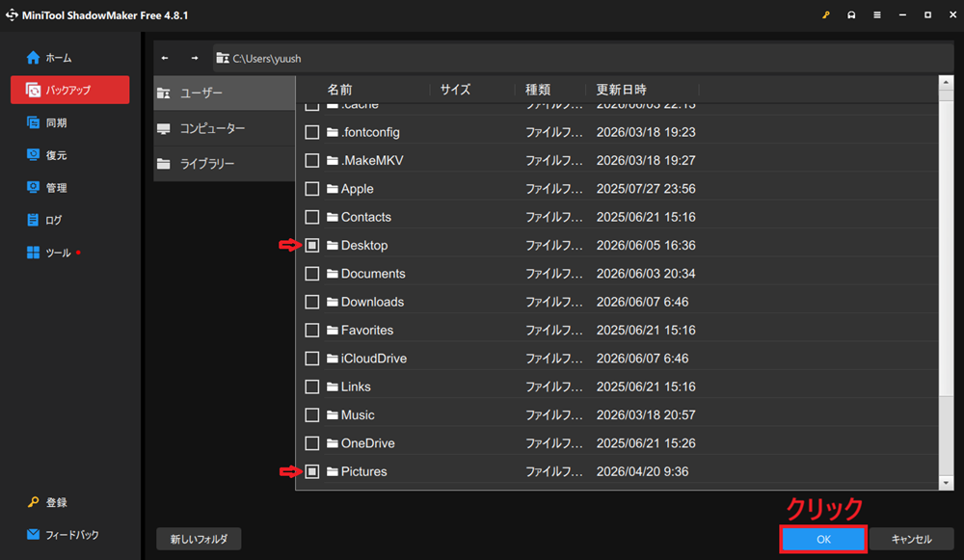The image size is (964, 560).
Task: Check the .fontconfig folder checkbox
Action: 312,132
